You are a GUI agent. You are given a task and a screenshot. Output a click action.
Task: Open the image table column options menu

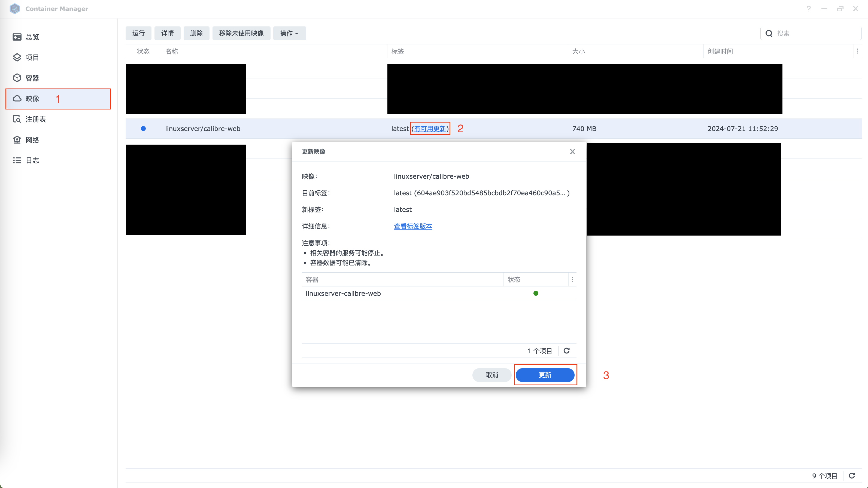857,51
